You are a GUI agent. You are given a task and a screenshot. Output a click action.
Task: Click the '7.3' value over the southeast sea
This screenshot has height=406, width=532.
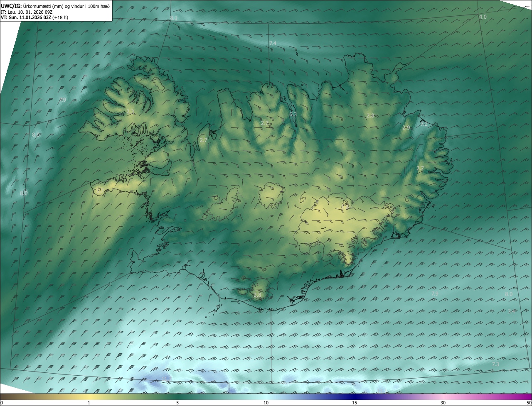pos(495,364)
